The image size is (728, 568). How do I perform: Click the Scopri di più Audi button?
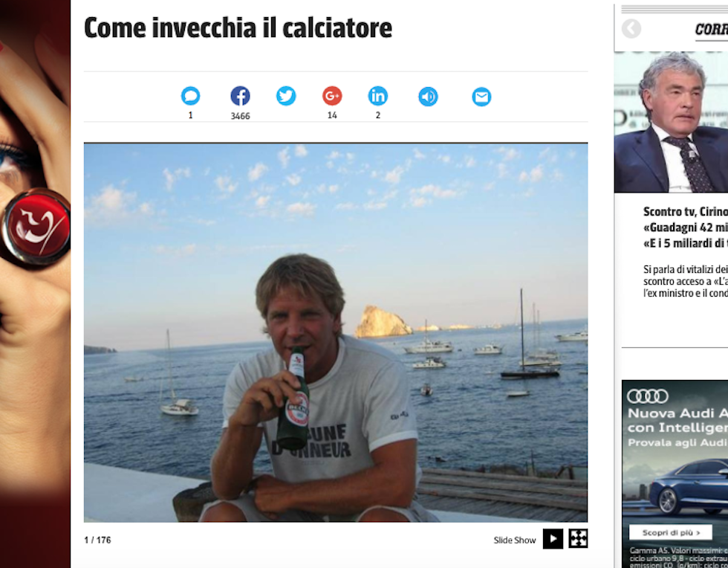point(670,532)
